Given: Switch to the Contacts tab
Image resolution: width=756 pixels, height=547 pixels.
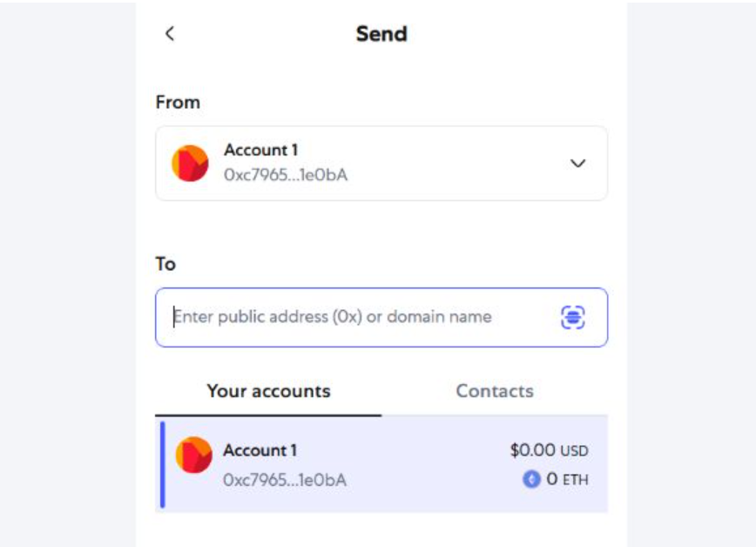Looking at the screenshot, I should pos(494,391).
